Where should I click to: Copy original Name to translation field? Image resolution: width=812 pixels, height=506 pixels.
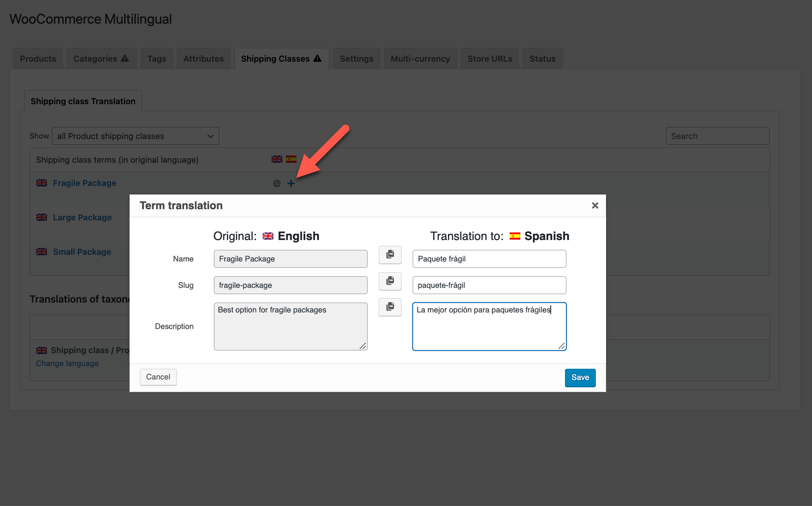pos(390,255)
